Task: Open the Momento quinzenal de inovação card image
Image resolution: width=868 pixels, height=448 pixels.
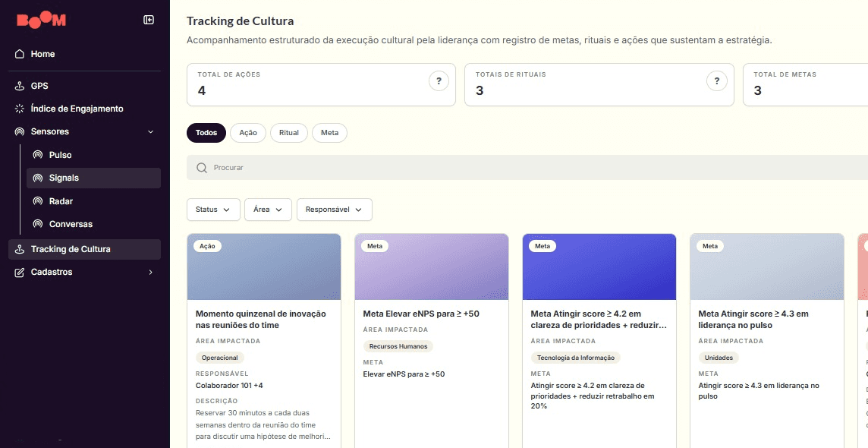Action: 264,267
